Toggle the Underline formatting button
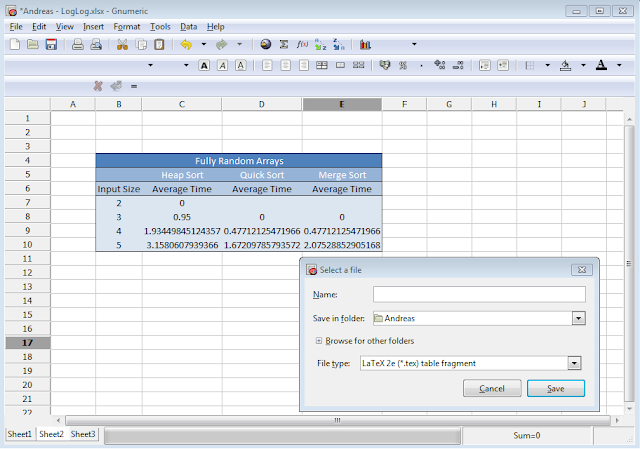 (x=241, y=65)
